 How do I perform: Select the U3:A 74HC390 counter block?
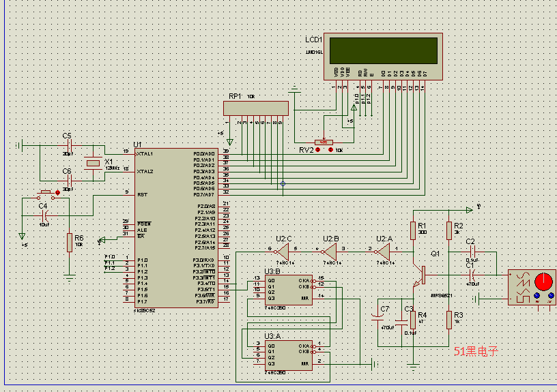[x=289, y=355]
